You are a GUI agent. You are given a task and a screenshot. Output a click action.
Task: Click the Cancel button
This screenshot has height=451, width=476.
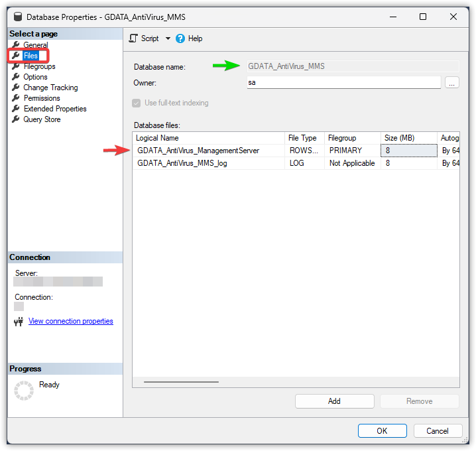[438, 431]
